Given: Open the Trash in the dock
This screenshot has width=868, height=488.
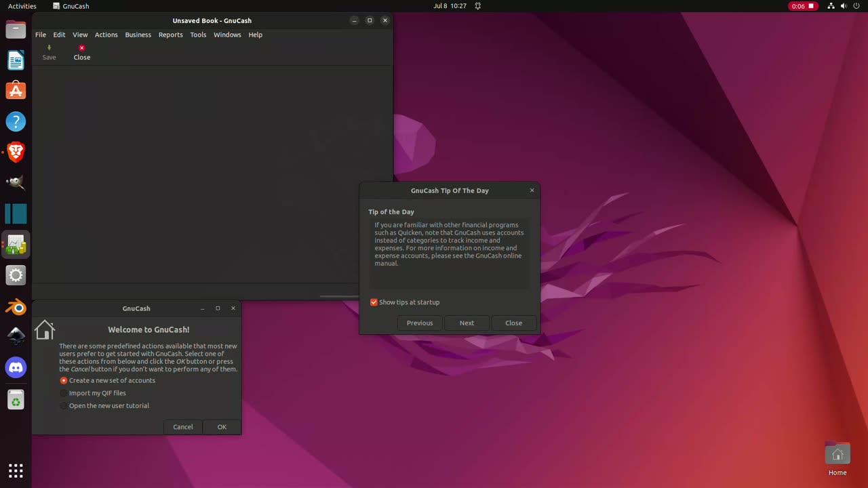Looking at the screenshot, I should point(16,400).
